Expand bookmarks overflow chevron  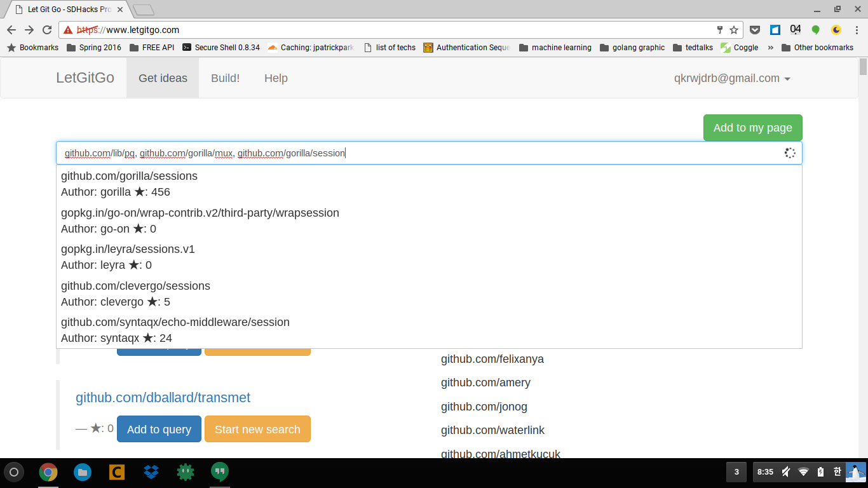tap(771, 48)
